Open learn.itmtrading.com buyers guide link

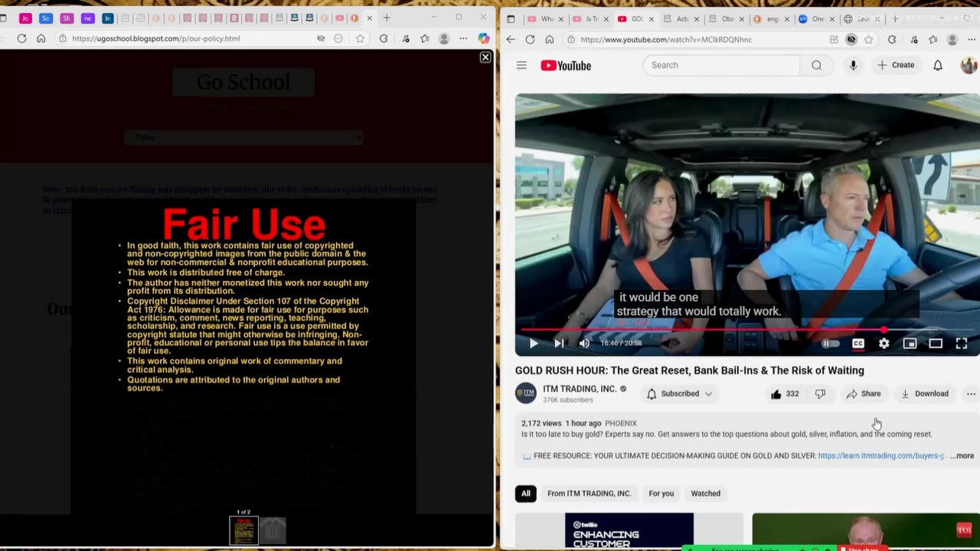(x=880, y=455)
